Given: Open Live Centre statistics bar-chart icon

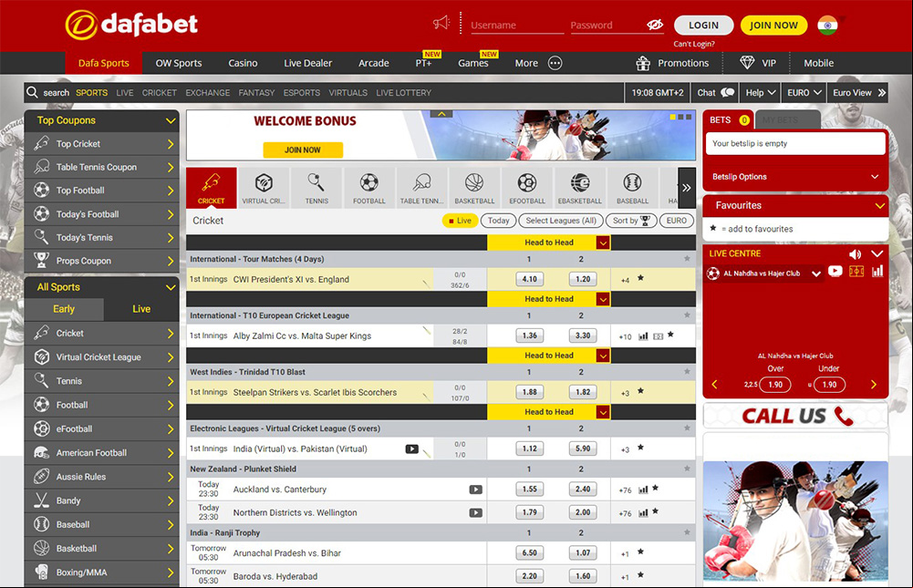Looking at the screenshot, I should click(x=877, y=272).
